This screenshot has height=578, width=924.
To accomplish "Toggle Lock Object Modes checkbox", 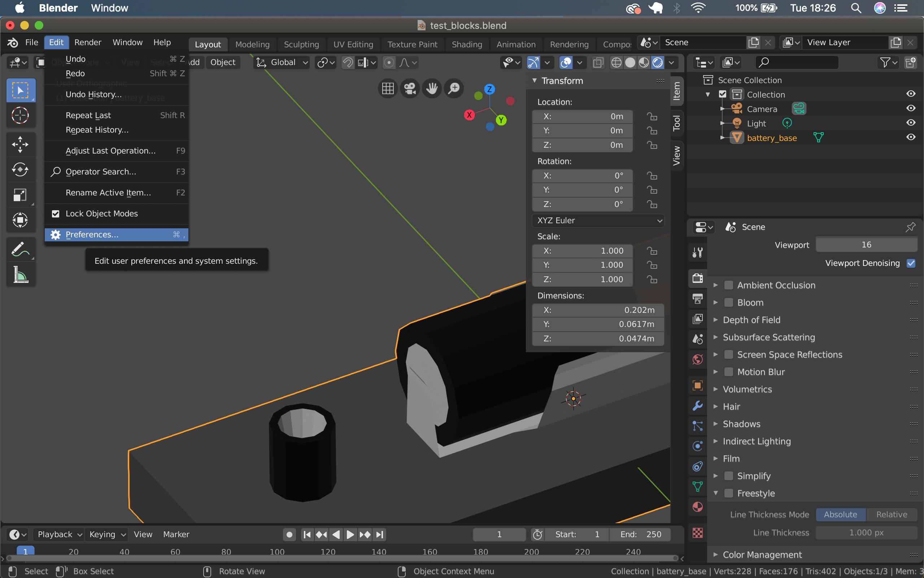I will coord(56,214).
